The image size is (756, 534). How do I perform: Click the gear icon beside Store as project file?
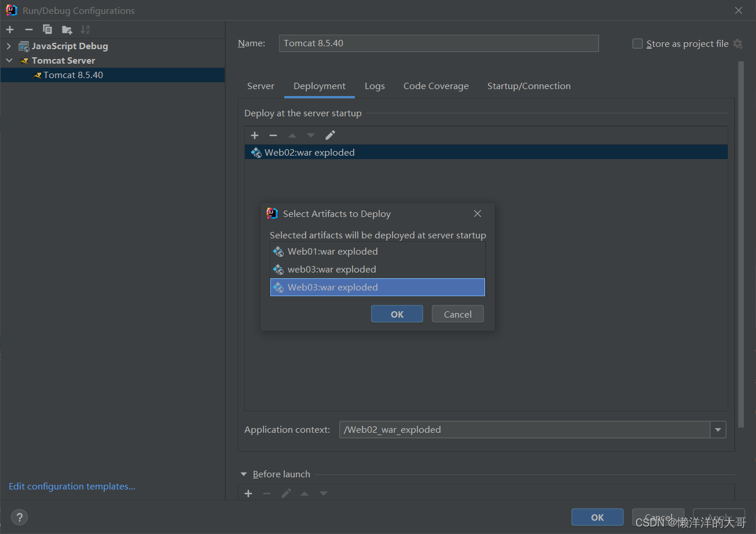[x=737, y=44]
